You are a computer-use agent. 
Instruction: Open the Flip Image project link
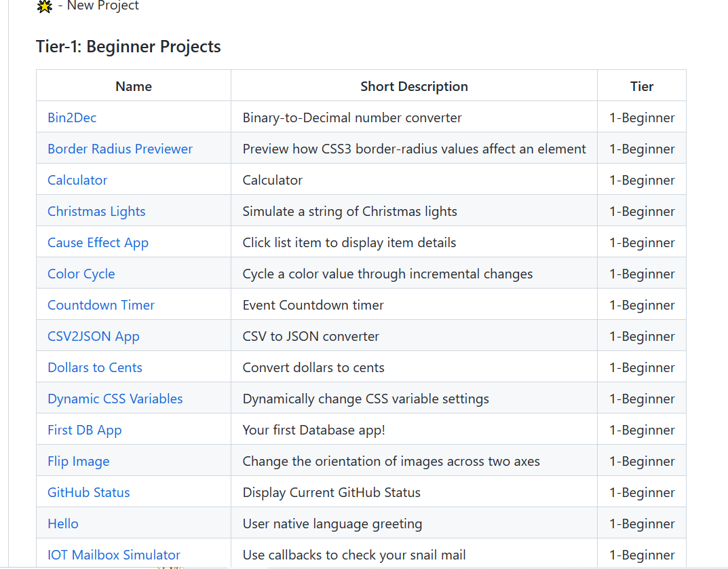click(x=79, y=461)
